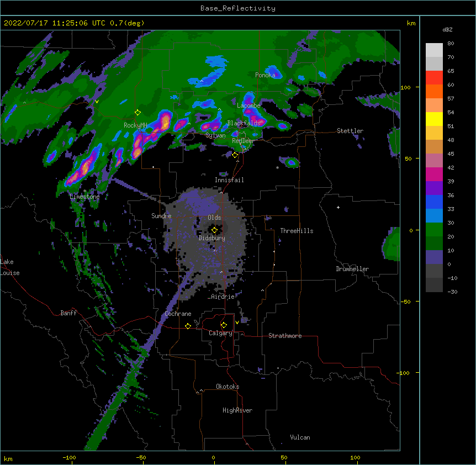The width and height of the screenshot is (476, 465).
Task: Click the yellow 51-54 dBZ legend swatch
Action: [434, 119]
